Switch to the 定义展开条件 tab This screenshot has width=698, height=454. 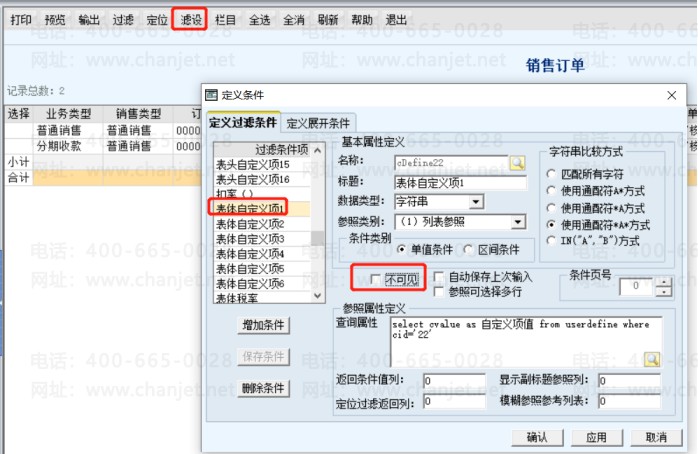[x=318, y=123]
